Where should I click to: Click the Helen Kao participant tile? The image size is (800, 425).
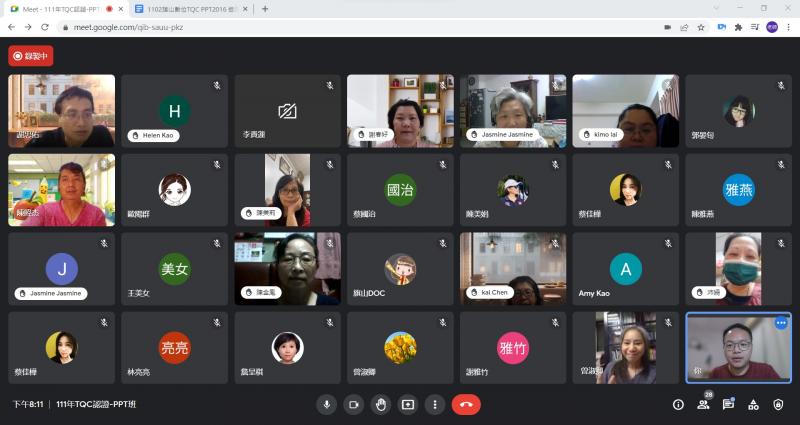click(x=174, y=111)
